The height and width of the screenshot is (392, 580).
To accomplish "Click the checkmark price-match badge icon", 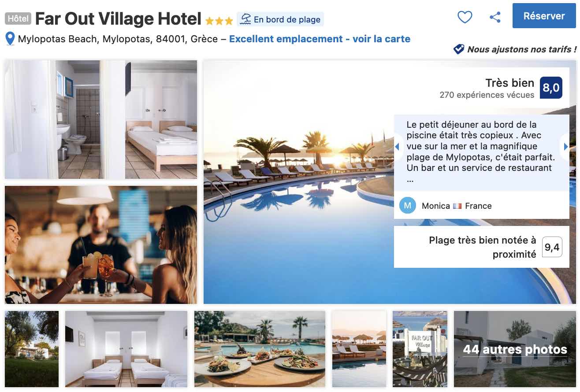I will tap(459, 49).
